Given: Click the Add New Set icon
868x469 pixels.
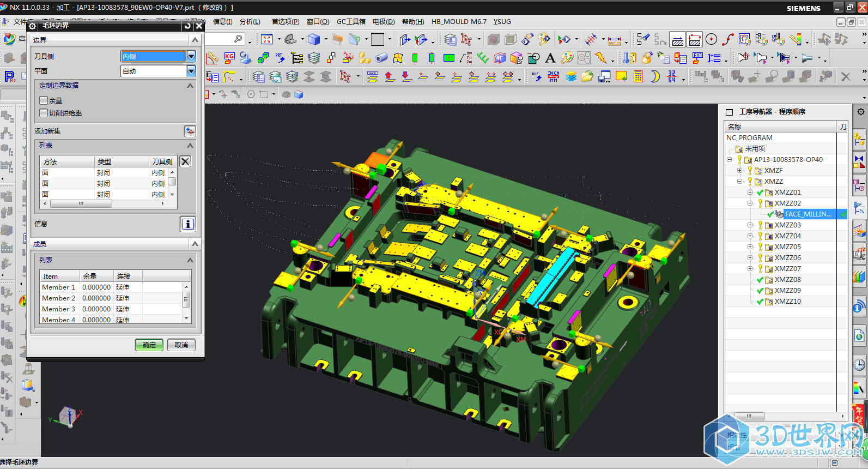Looking at the screenshot, I should 190,131.
